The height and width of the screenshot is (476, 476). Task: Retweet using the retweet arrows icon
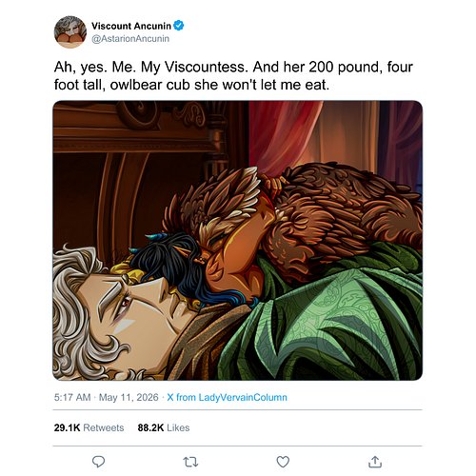[190, 462]
